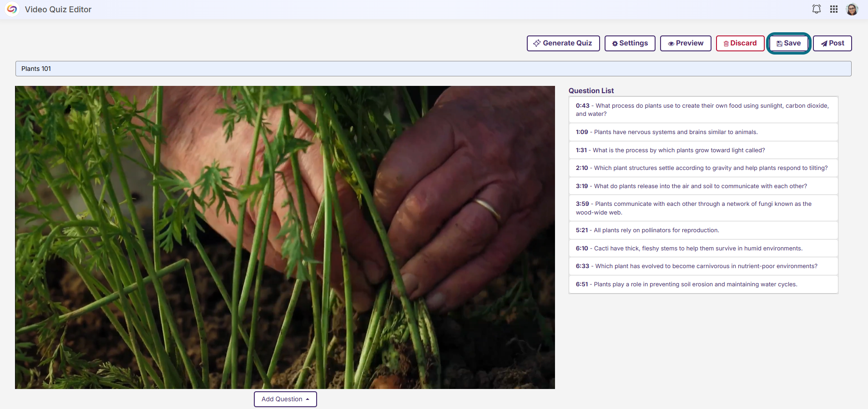Viewport: 868px width, 409px height.
Task: Open the 6:33 carnivorous plant question
Action: click(x=703, y=266)
